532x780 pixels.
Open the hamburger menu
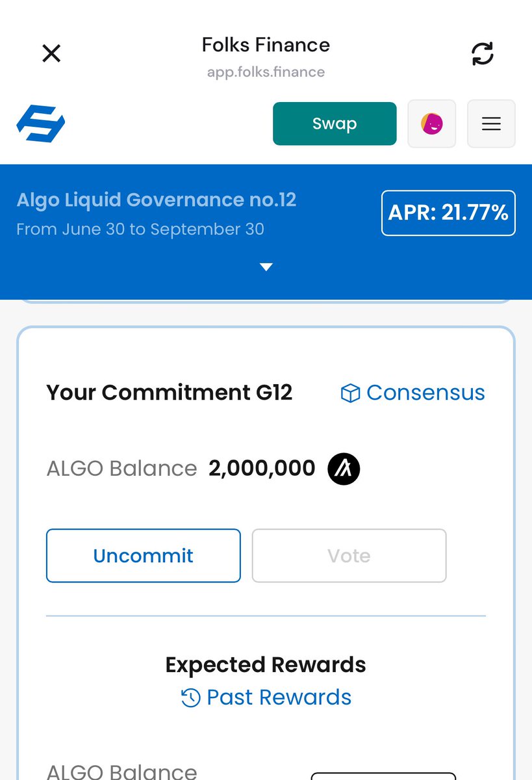[x=491, y=123]
